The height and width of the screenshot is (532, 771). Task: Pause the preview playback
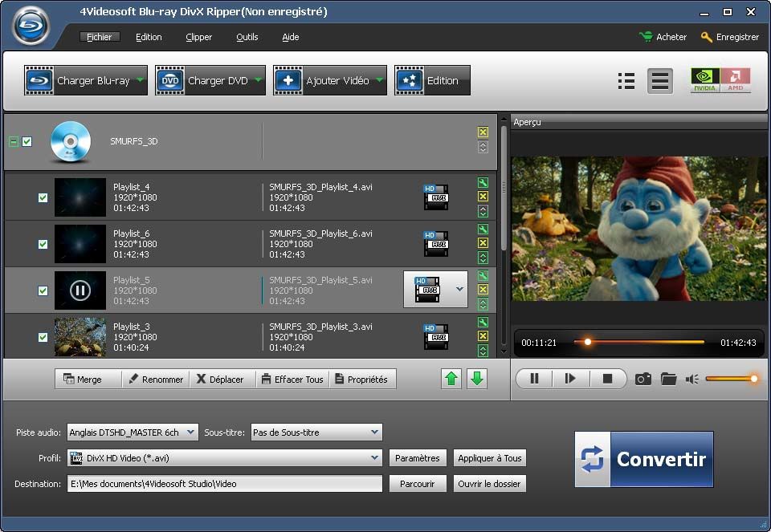(x=535, y=379)
